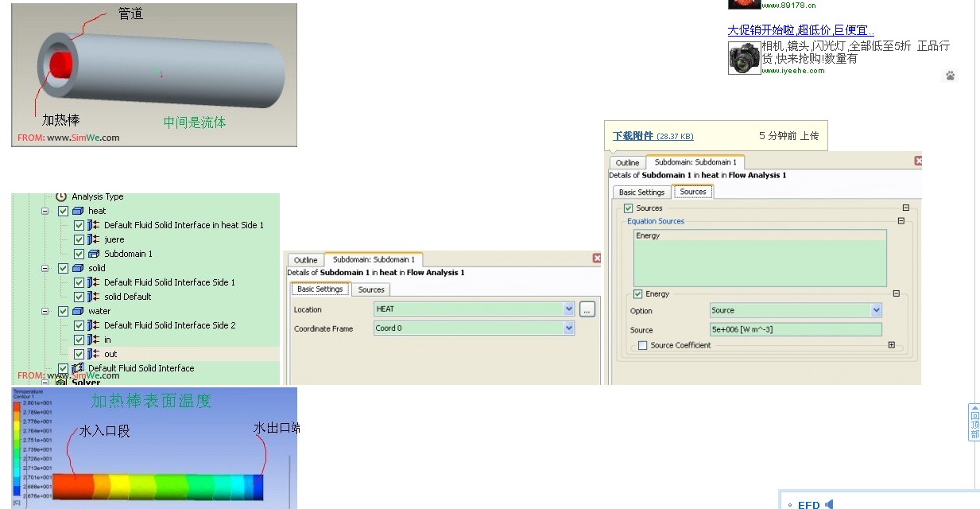Open the Location HEAT dropdown
Image resolution: width=980 pixels, height=509 pixels.
coord(568,309)
